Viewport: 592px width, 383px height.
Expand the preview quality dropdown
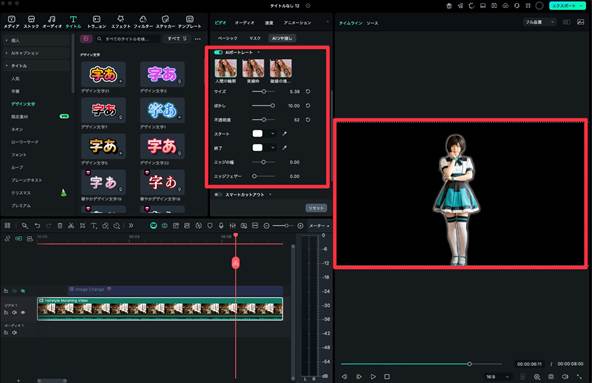tap(540, 22)
